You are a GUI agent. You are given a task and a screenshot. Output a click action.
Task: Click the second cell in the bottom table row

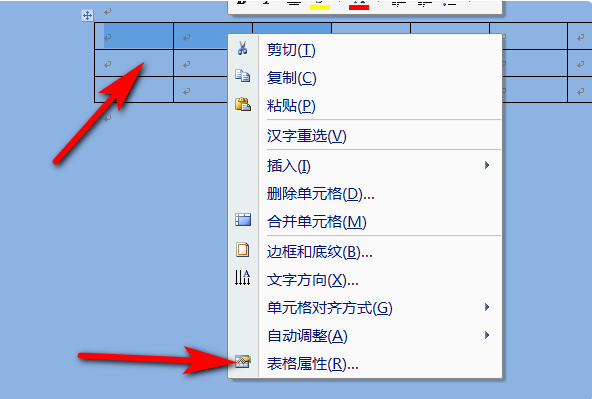tap(201, 90)
